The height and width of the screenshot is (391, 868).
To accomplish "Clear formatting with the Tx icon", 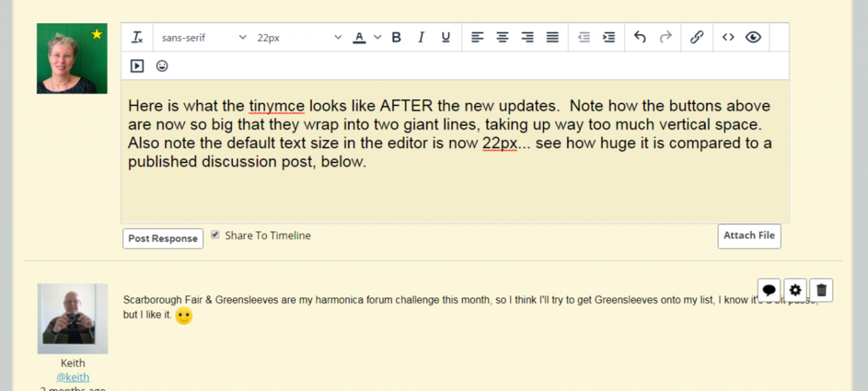I will click(138, 38).
